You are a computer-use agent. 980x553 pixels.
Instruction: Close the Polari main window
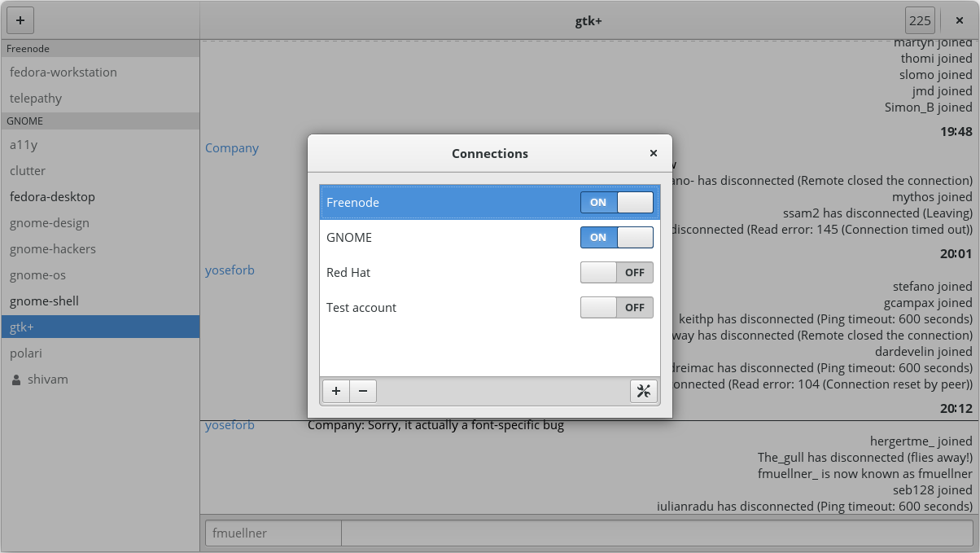960,20
